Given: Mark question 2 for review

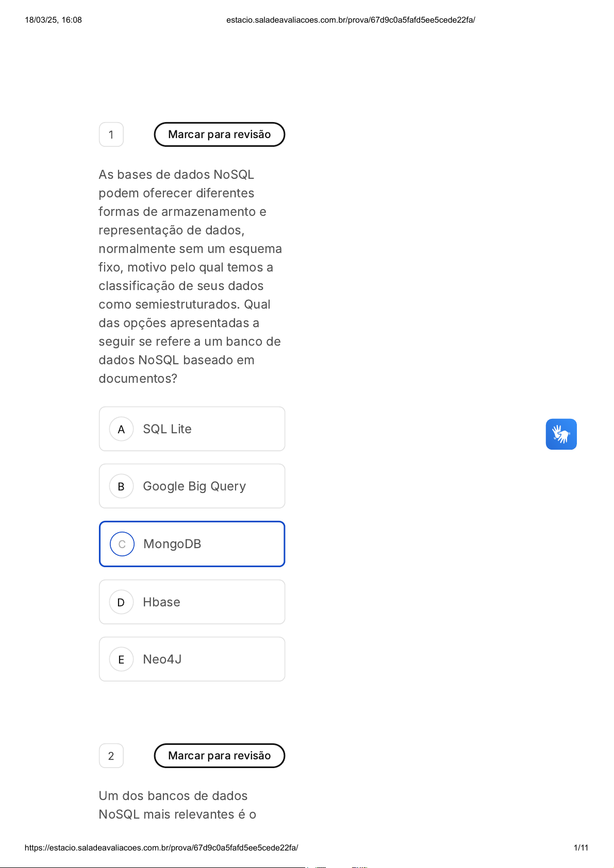Looking at the screenshot, I should (219, 756).
